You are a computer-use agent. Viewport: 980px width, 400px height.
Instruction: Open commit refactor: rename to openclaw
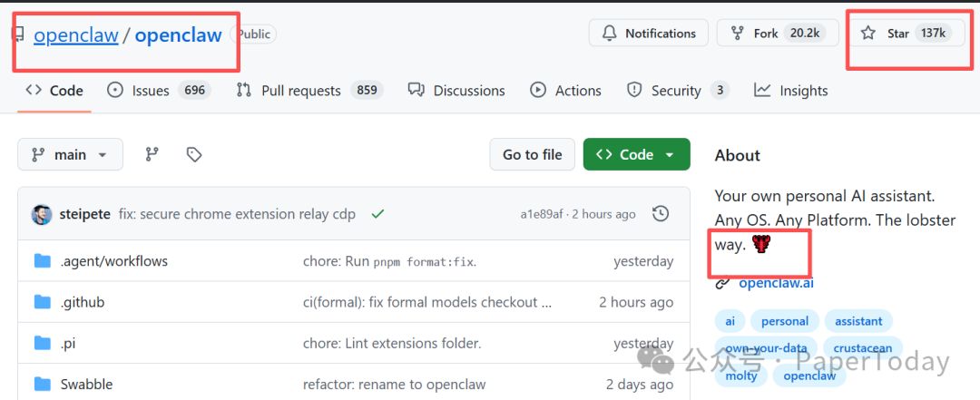[395, 385]
